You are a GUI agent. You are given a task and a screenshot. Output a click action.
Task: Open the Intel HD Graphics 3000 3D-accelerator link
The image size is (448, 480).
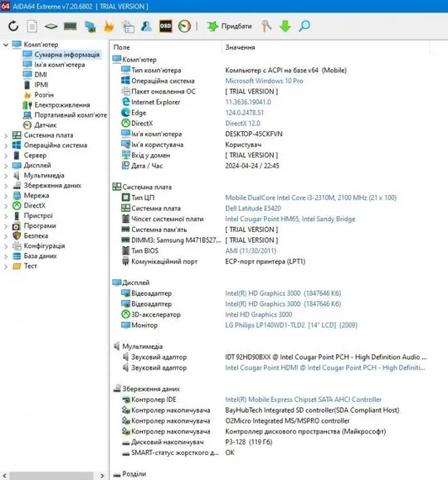tap(258, 315)
